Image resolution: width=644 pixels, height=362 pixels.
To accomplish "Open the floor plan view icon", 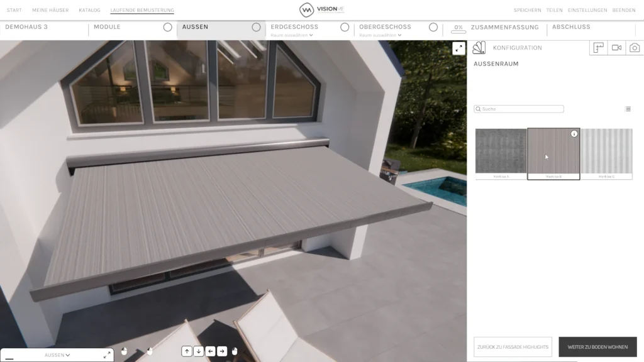I will (598, 48).
